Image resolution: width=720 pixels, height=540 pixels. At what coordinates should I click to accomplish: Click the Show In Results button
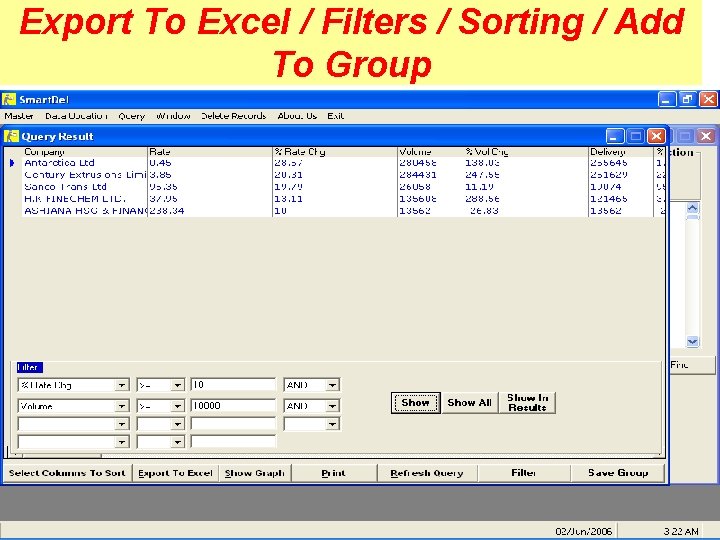(527, 403)
